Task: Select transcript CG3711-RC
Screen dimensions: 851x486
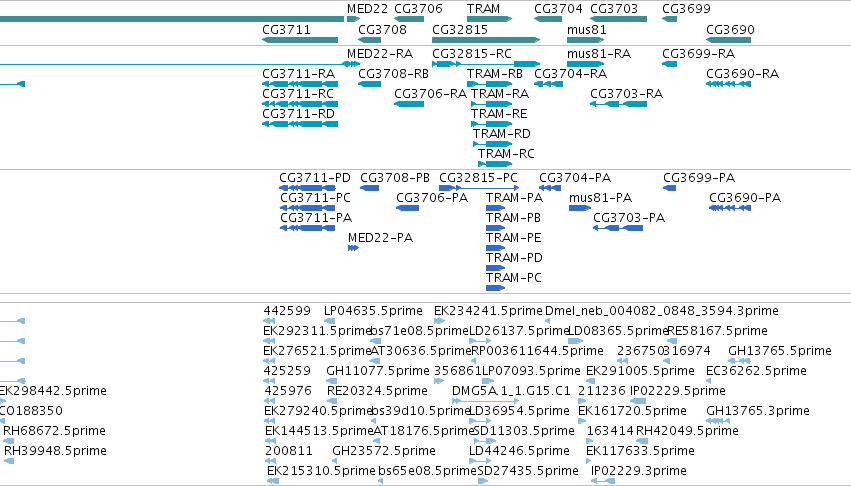Action: 297,94
